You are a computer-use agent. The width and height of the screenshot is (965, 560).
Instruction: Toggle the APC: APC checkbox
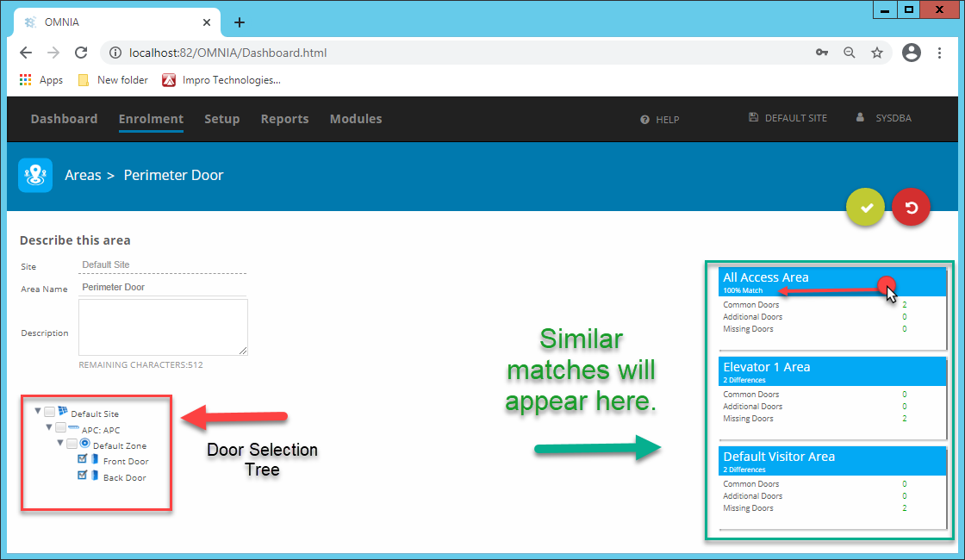pyautogui.click(x=60, y=427)
